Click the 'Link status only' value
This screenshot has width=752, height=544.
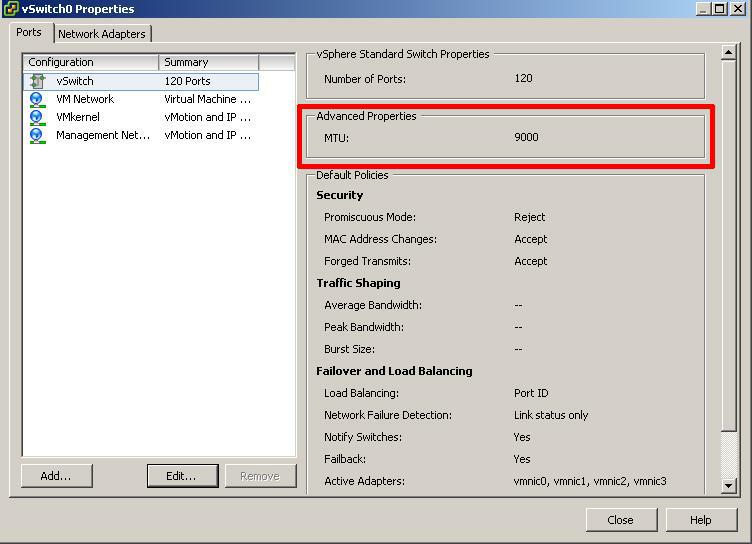[551, 415]
